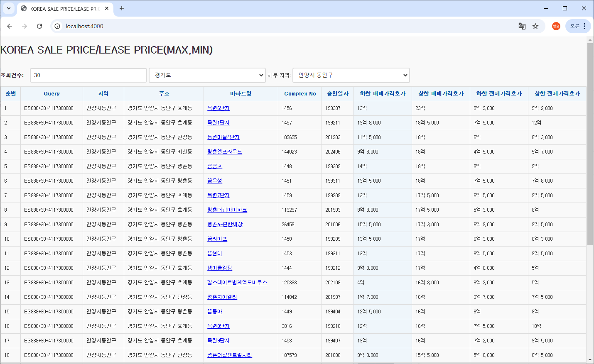Screen dimensions: 594x364
Task: Open the 꿈금호 apartment link
Action: tap(215, 166)
